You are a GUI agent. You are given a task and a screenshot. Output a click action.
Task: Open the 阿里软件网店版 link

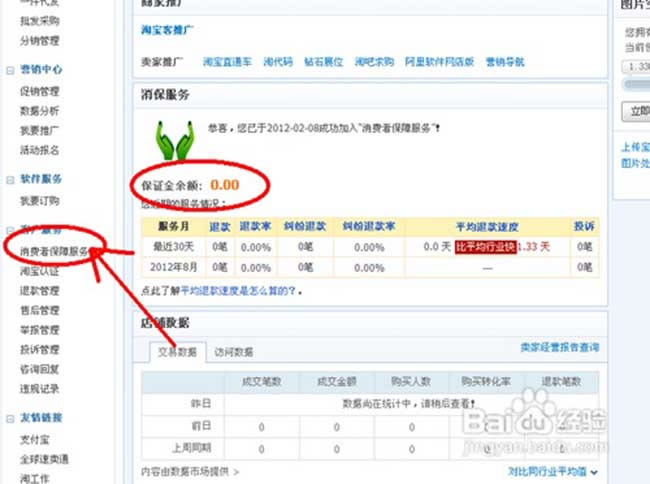[439, 62]
